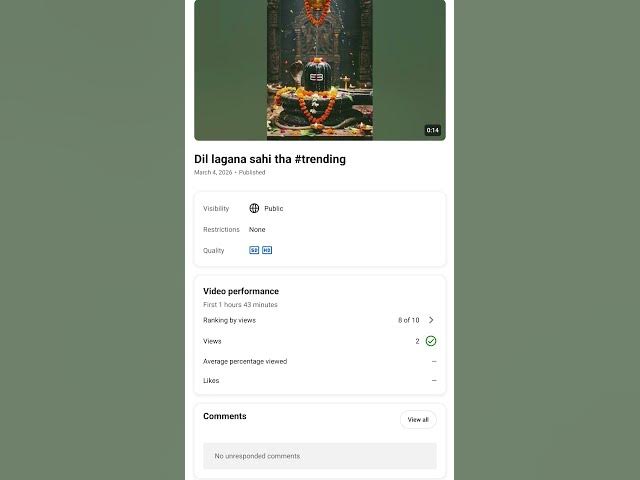The width and height of the screenshot is (640, 480).
Task: Click the Average percentage viewed row
Action: (320, 361)
